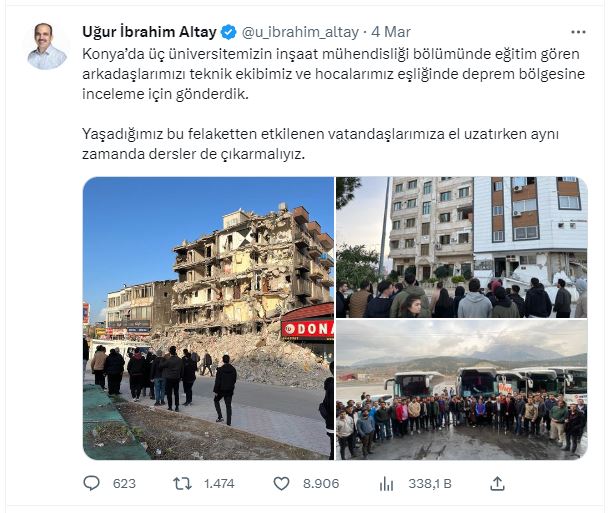Viewport: 612px width, 513px height.
Task: Click the 338,1 B views count
Action: (430, 484)
